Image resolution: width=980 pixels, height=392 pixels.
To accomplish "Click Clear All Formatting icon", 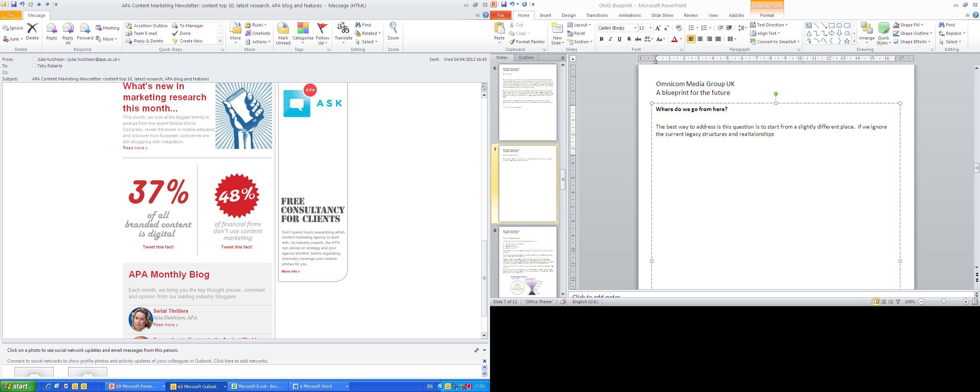I will 679,28.
